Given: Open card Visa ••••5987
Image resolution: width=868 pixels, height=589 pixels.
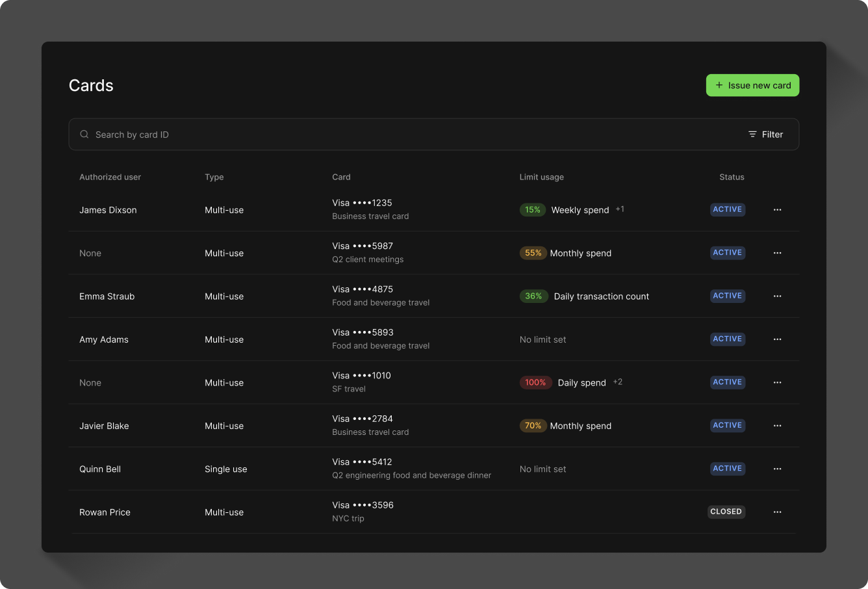Looking at the screenshot, I should (363, 246).
